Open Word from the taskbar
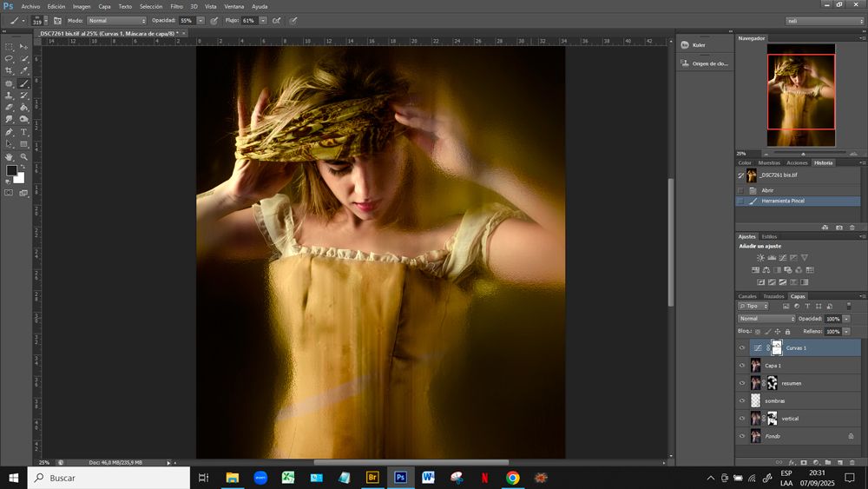The image size is (868, 489). tap(428, 478)
